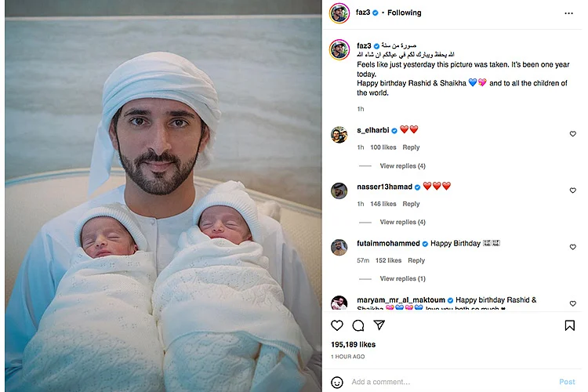Save post with bookmark icon

569,325
